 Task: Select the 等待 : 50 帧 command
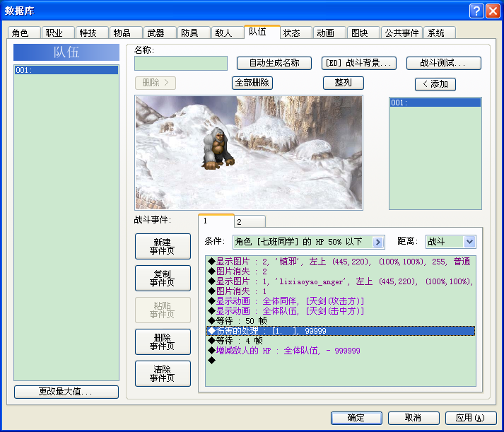tap(341, 321)
